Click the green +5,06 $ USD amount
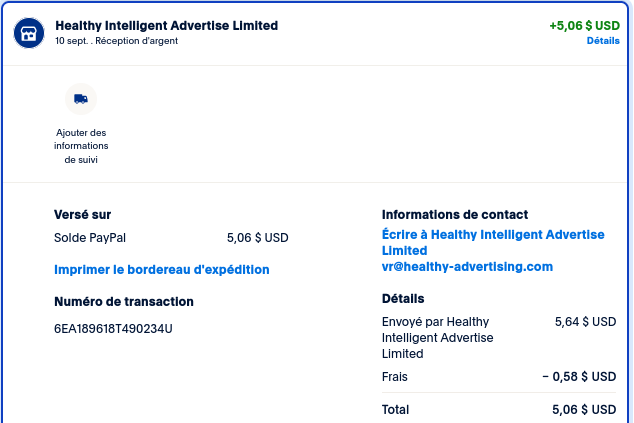Viewport: 634px width, 423px height. [x=584, y=26]
